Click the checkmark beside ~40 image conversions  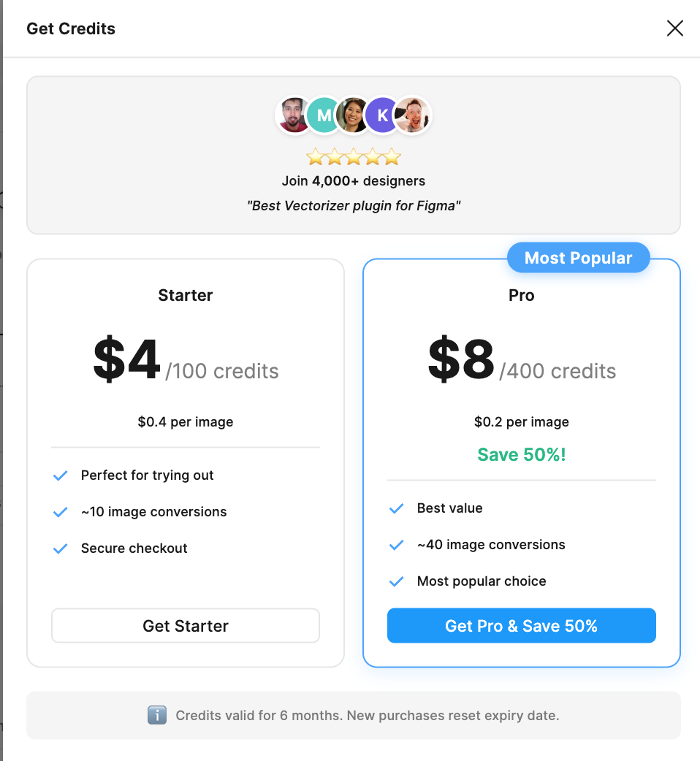[396, 545]
